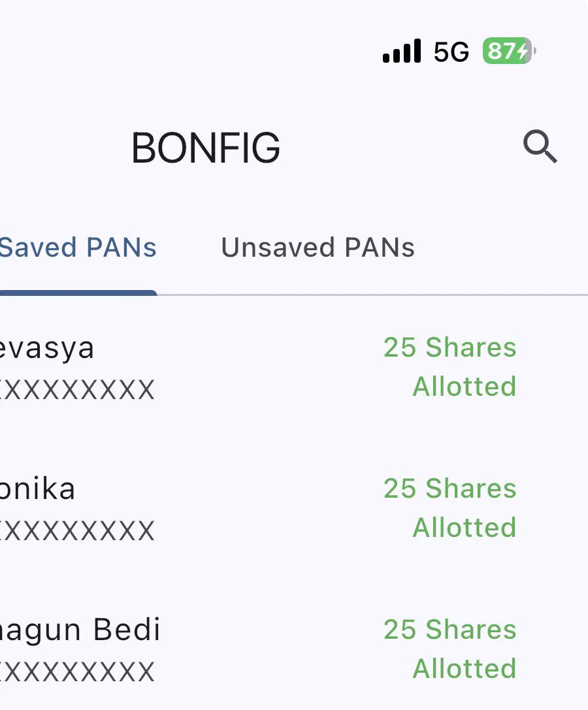Tap Devasya's 25 Shares Allotted status
Image resolution: width=588 pixels, height=710 pixels.
[x=450, y=367]
